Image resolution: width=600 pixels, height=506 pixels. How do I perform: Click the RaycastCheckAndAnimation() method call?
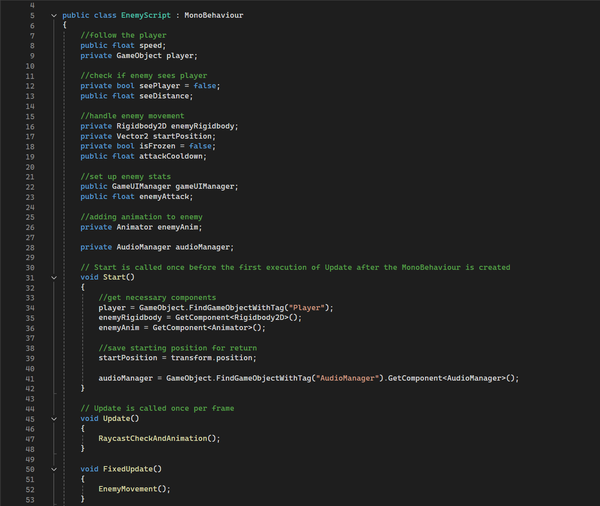click(x=158, y=438)
